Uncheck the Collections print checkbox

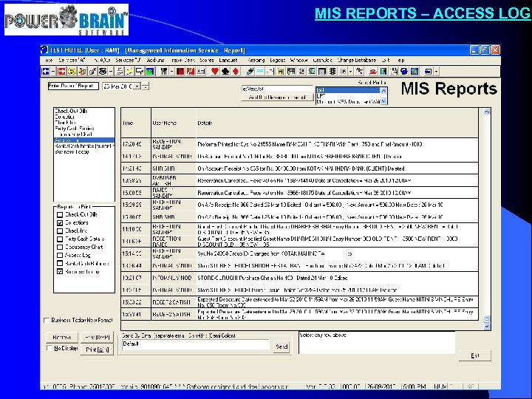click(60, 223)
